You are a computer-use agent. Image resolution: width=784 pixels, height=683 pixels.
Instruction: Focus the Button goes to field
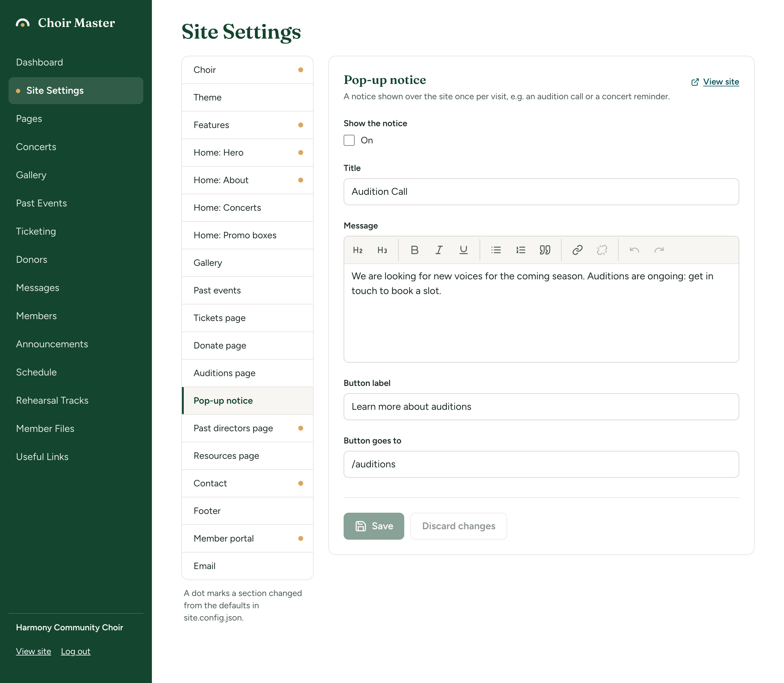click(x=541, y=464)
